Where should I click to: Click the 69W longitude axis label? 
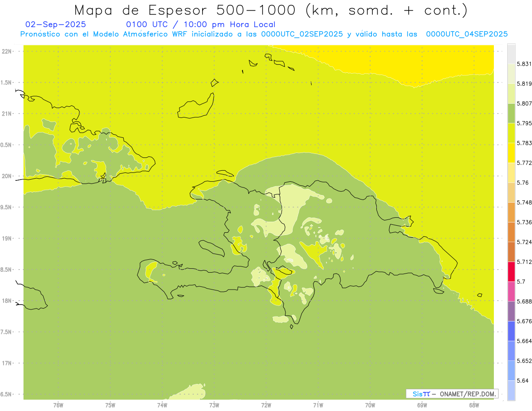point(422,405)
